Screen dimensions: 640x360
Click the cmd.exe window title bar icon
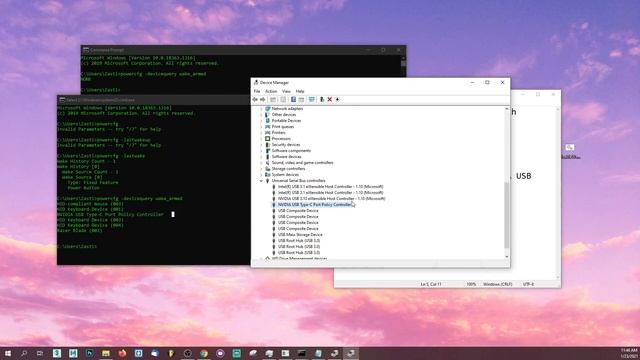click(x=62, y=100)
